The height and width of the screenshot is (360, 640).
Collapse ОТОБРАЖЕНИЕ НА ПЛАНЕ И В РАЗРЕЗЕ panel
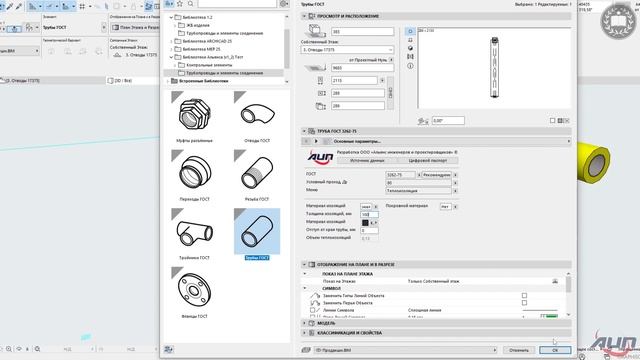304,265
